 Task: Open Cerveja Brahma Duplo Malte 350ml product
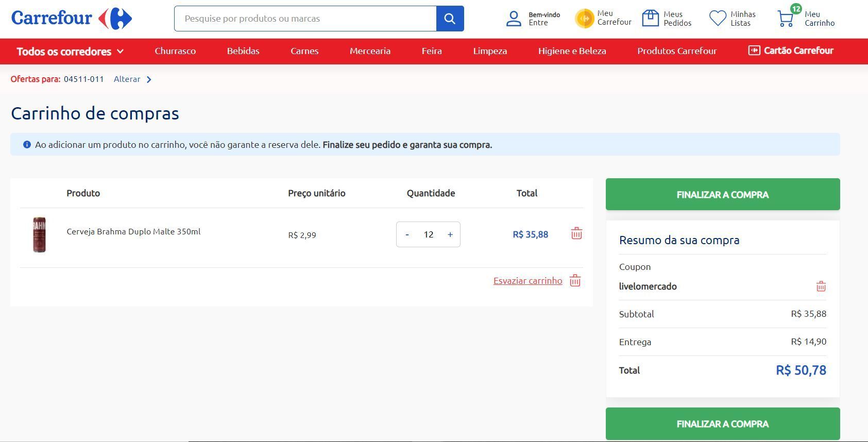(x=133, y=232)
